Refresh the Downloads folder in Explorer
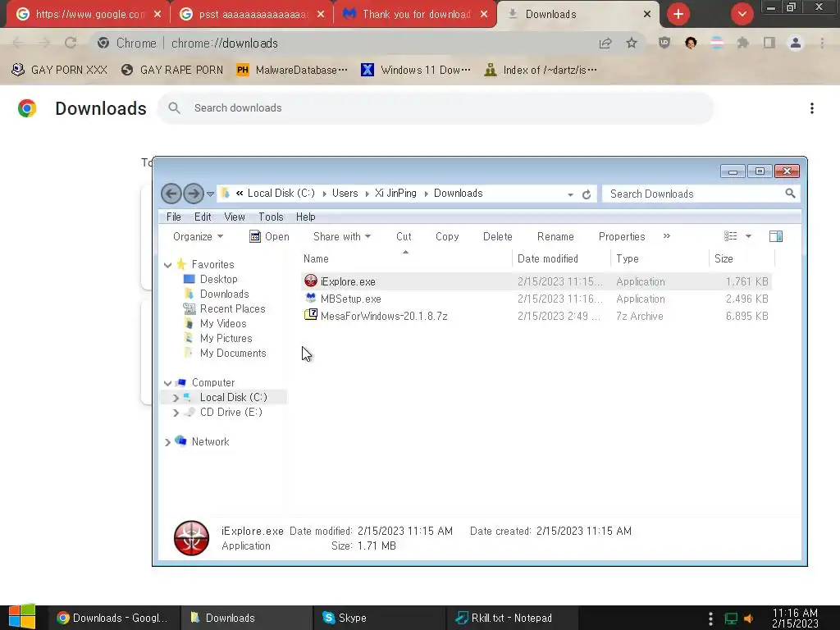The image size is (840, 630). (587, 194)
